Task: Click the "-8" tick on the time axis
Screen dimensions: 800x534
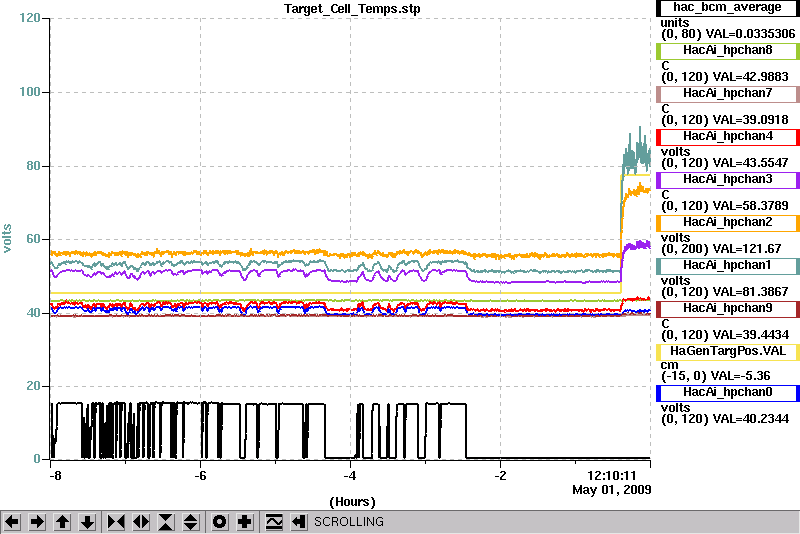Action: coord(55,476)
